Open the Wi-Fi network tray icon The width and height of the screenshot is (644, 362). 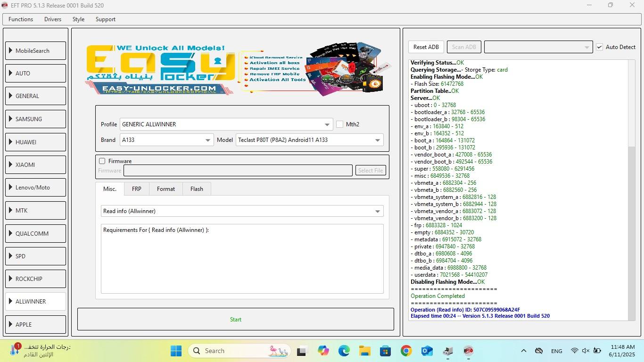(574, 351)
